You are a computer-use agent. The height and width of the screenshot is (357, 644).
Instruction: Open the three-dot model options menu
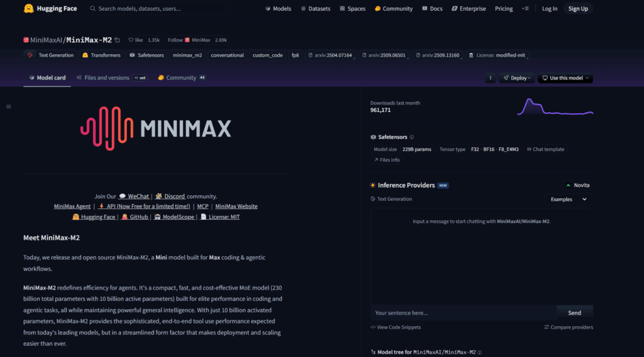[x=490, y=77]
